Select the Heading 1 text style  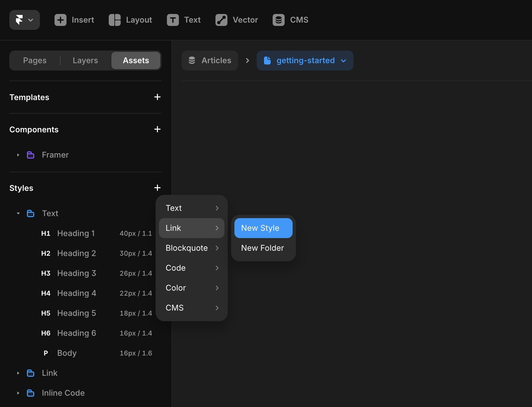coord(76,233)
